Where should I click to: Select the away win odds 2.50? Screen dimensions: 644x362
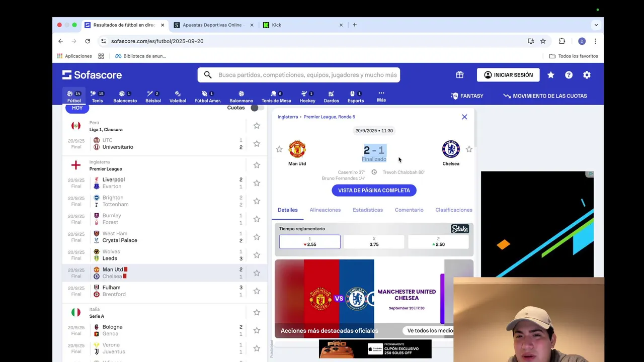click(438, 242)
